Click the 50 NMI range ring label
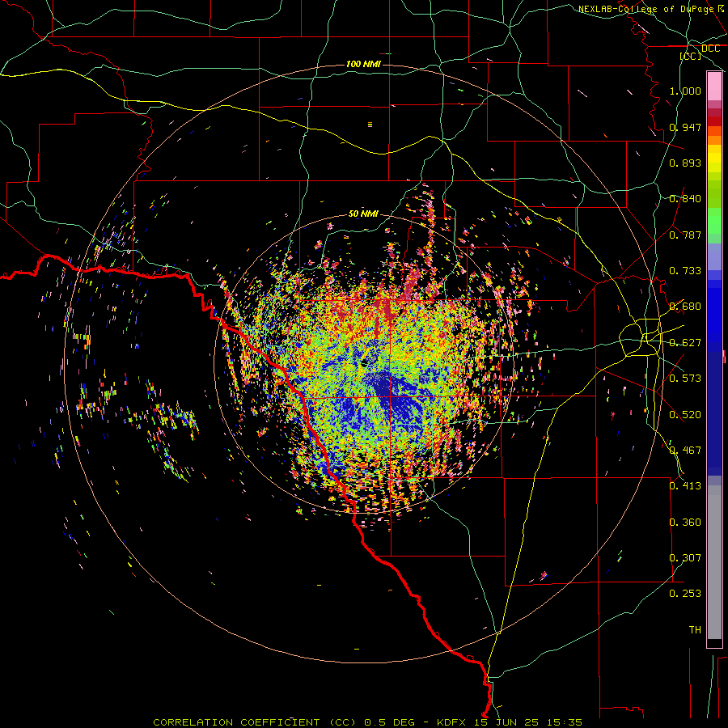Viewport: 728px width, 728px height. point(363,214)
